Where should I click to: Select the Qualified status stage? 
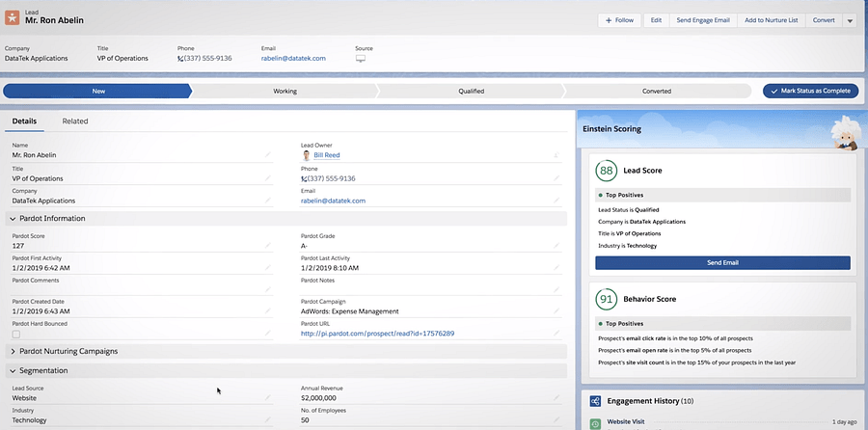(x=471, y=92)
